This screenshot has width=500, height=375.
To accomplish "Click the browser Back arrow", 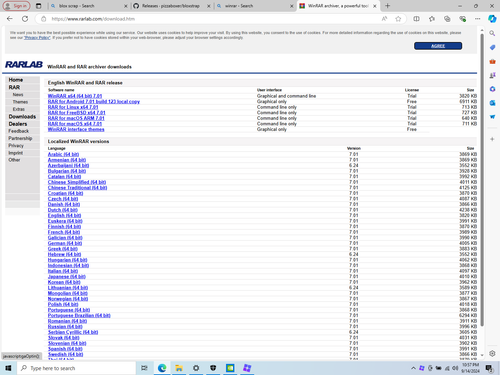I will (x=9, y=19).
